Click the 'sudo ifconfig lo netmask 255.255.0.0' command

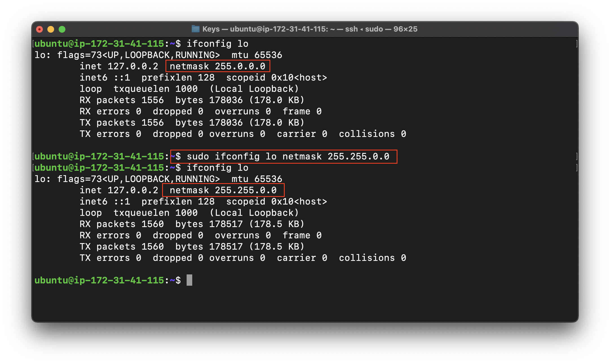tap(288, 156)
